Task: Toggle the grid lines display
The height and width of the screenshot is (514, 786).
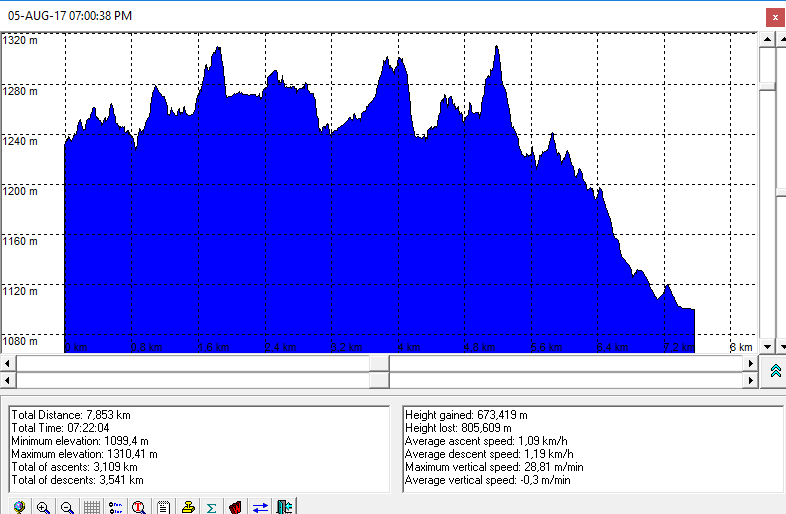Action: [x=91, y=507]
